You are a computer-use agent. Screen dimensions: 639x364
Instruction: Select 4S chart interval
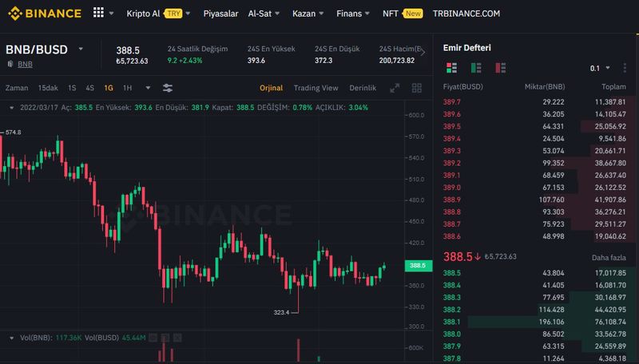[x=90, y=88]
